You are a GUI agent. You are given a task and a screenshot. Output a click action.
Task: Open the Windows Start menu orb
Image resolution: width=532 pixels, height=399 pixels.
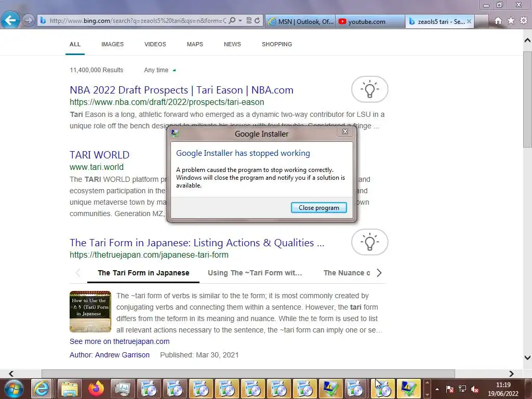click(14, 389)
